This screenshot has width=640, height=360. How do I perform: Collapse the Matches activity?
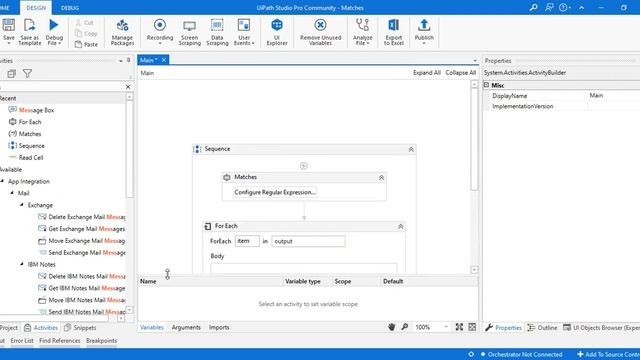(381, 178)
